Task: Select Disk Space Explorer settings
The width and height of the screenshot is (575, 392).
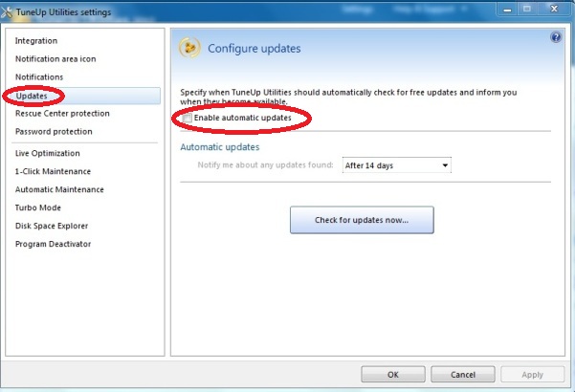Action: (52, 226)
